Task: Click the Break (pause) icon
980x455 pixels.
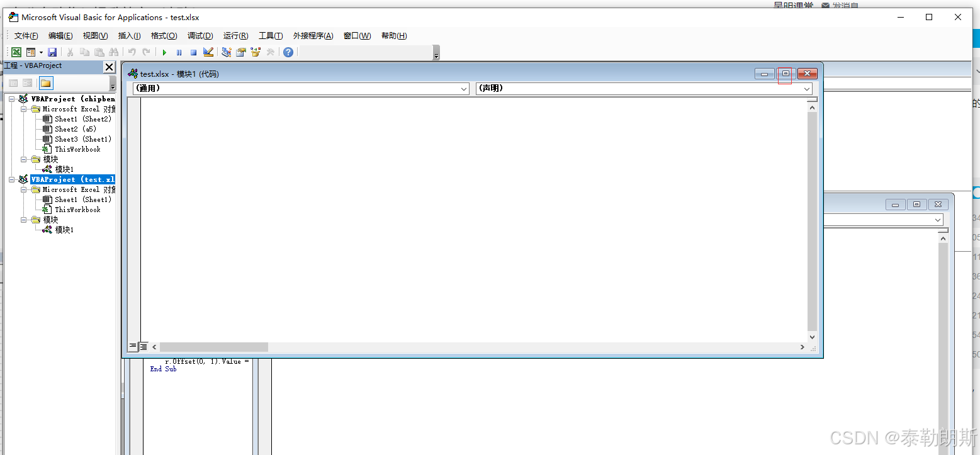Action: [179, 52]
